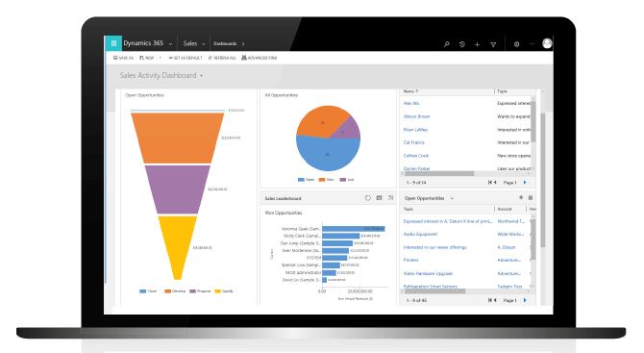
Task: Click Develop legend swatch under funnel chart
Action: pos(167,290)
